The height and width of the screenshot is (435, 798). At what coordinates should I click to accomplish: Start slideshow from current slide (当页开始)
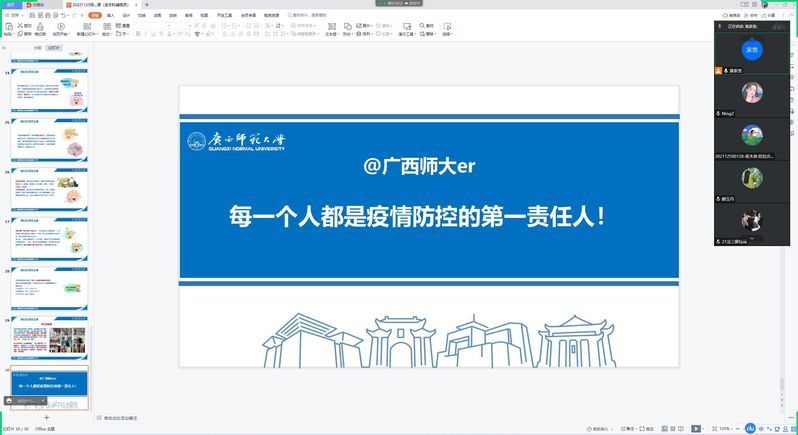(61, 26)
